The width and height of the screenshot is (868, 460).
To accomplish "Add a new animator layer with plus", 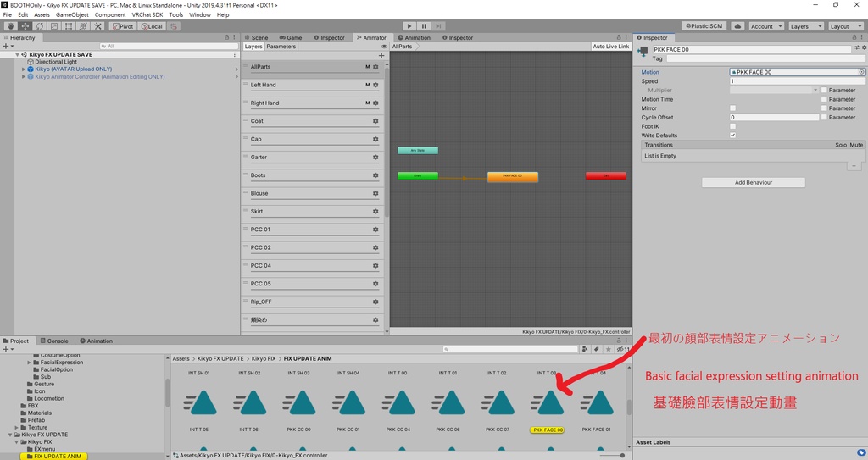I will 381,55.
